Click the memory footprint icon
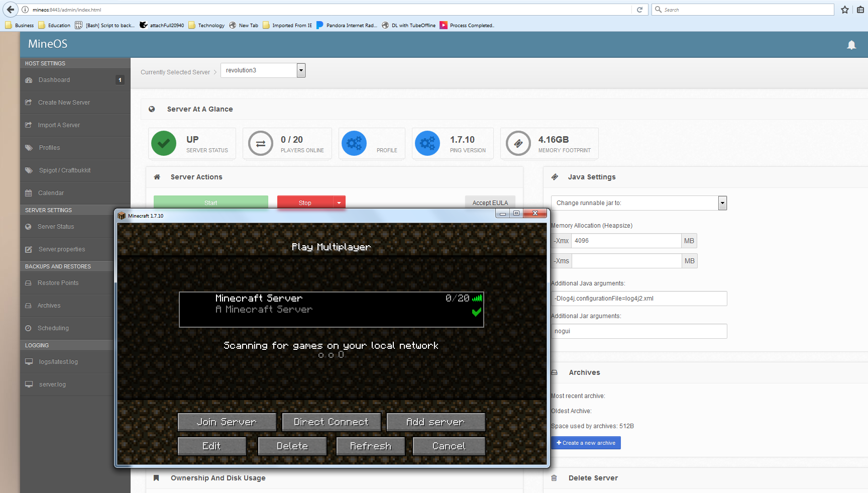This screenshot has width=868, height=493. (518, 144)
